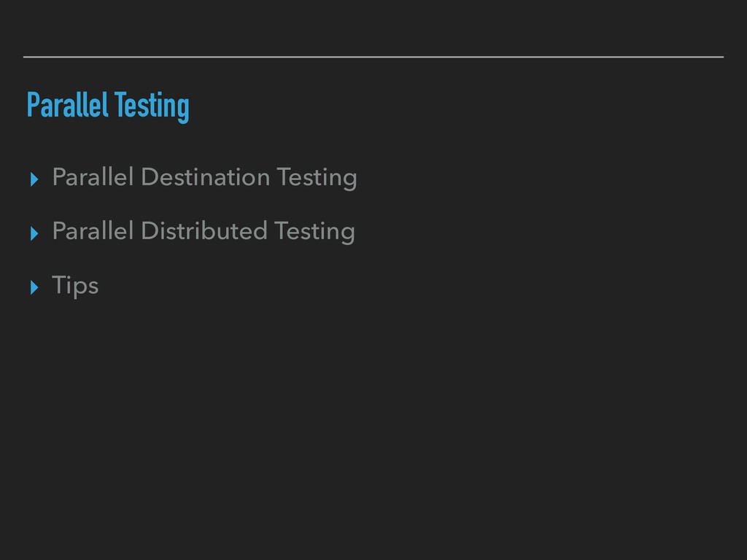The height and width of the screenshot is (560, 747).
Task: Click the letter T in Tips
Action: pyautogui.click(x=58, y=284)
